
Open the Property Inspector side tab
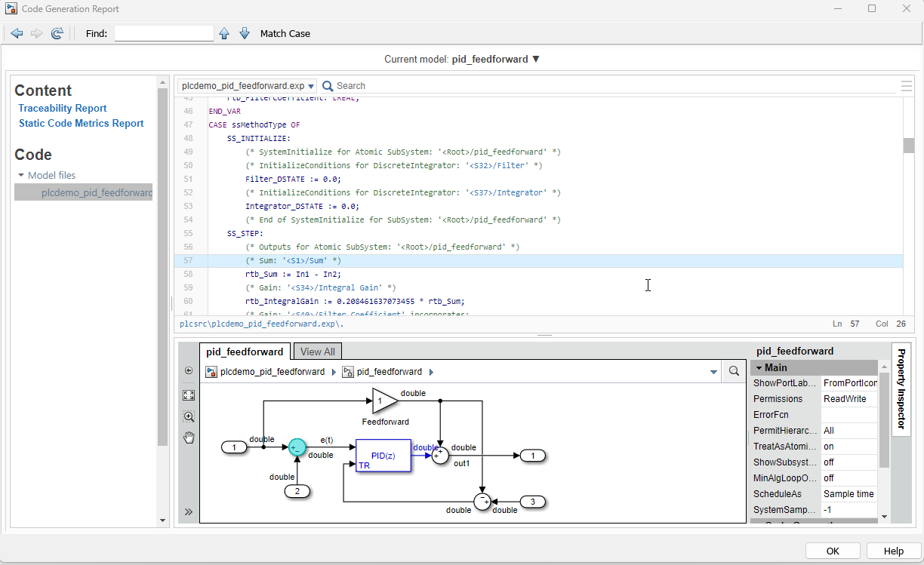901,388
